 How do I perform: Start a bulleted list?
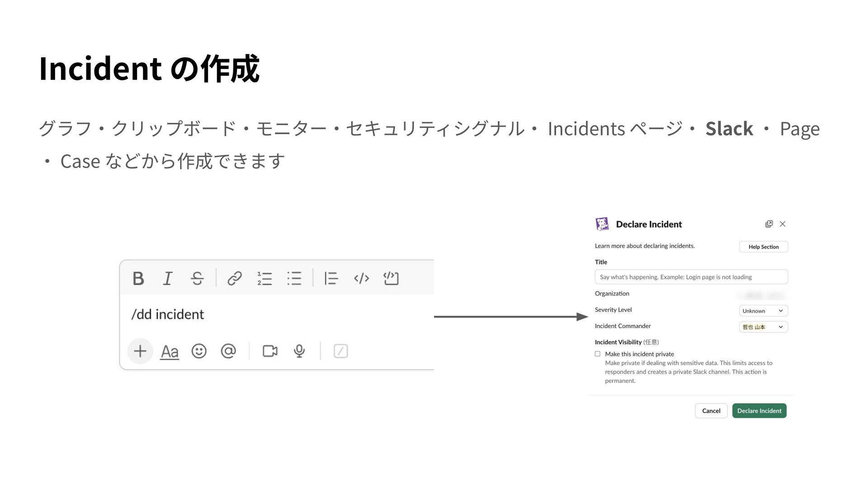tap(294, 278)
